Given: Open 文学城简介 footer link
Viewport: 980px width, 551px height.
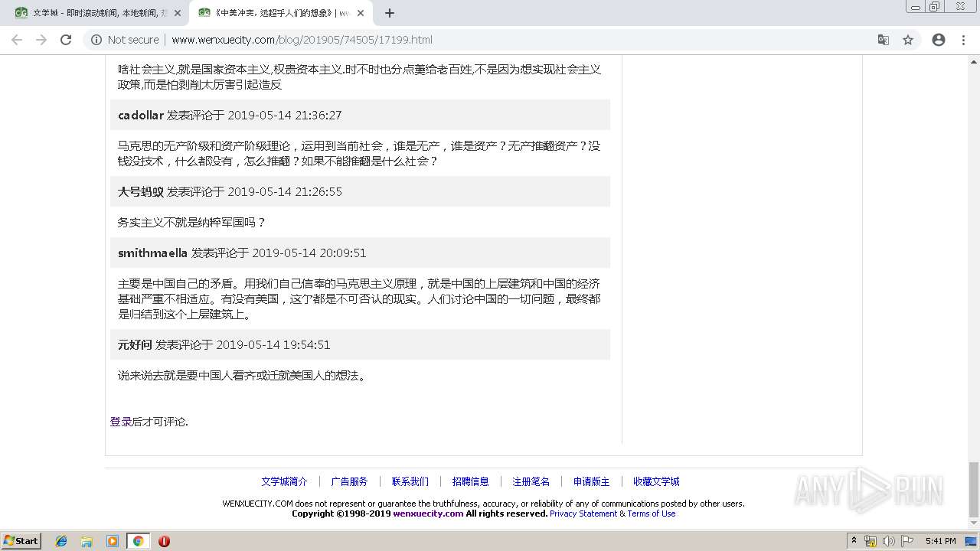Looking at the screenshot, I should [284, 481].
